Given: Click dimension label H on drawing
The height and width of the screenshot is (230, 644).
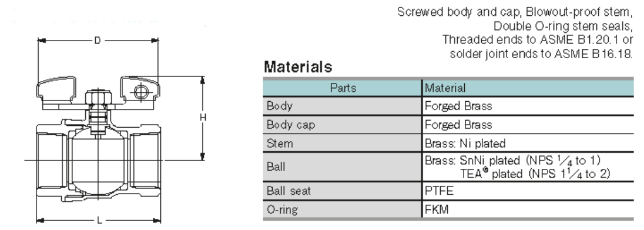Looking at the screenshot, I should (x=203, y=118).
